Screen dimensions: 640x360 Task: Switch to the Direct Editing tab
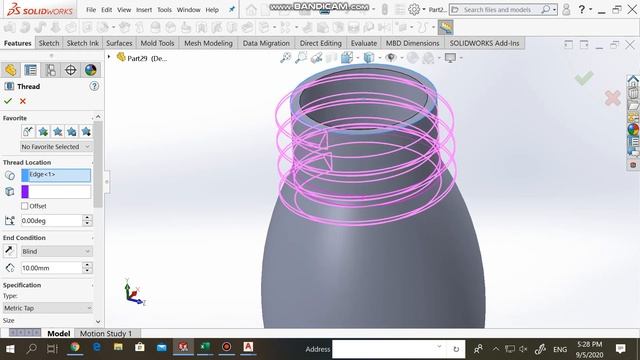click(320, 43)
